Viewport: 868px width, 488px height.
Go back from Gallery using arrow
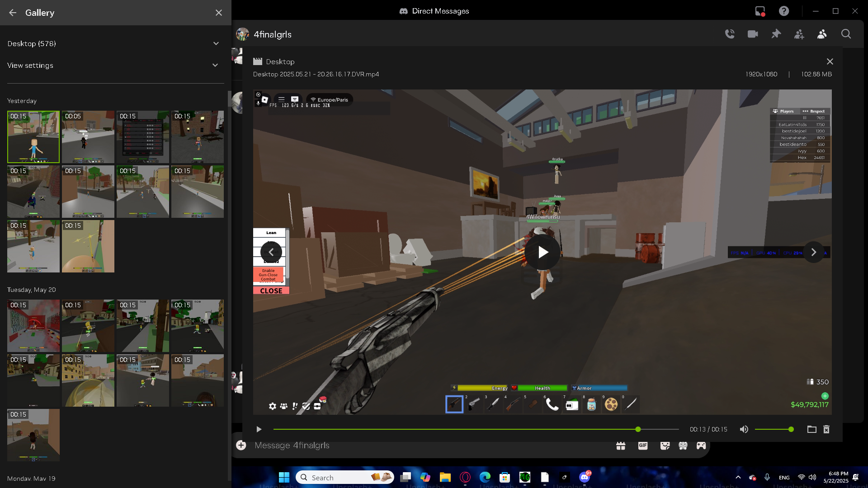pyautogui.click(x=13, y=13)
